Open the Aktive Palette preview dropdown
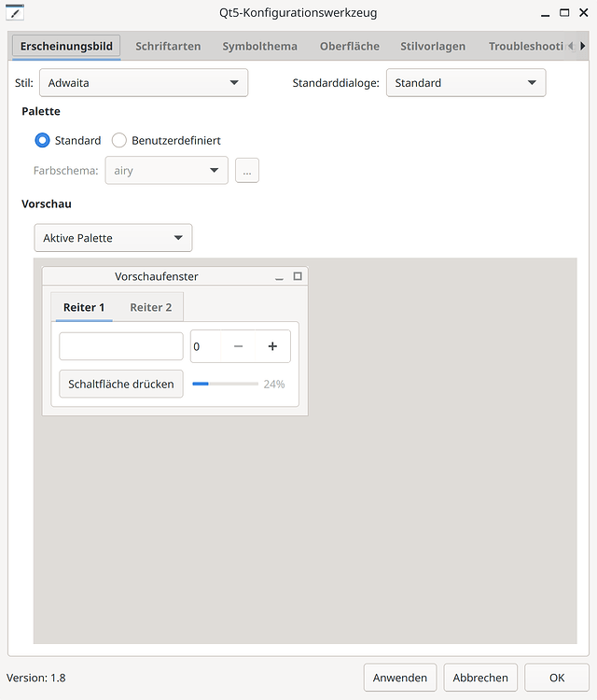Image resolution: width=597 pixels, height=700 pixels. point(113,238)
